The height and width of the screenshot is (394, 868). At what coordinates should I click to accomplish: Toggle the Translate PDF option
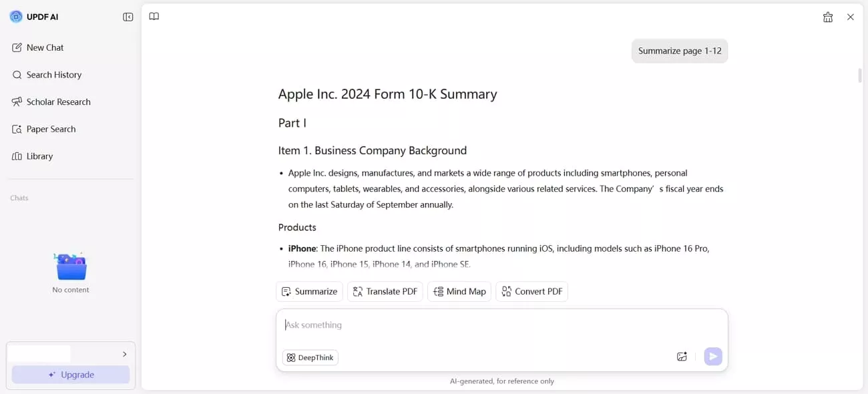click(385, 291)
